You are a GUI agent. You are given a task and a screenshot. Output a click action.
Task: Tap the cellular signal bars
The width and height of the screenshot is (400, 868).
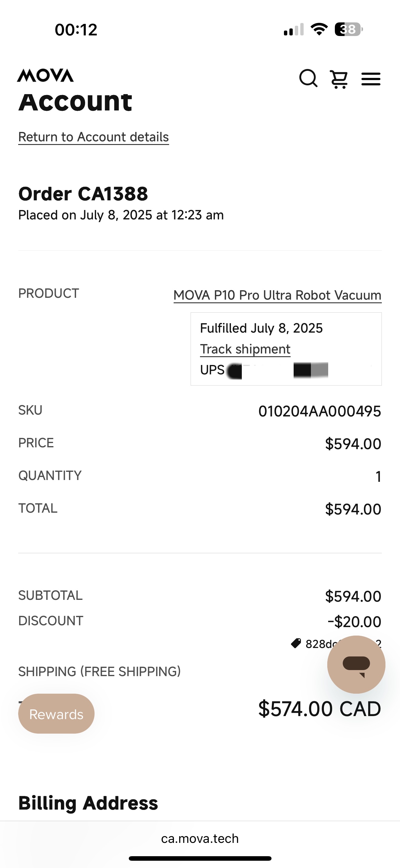pos(294,30)
